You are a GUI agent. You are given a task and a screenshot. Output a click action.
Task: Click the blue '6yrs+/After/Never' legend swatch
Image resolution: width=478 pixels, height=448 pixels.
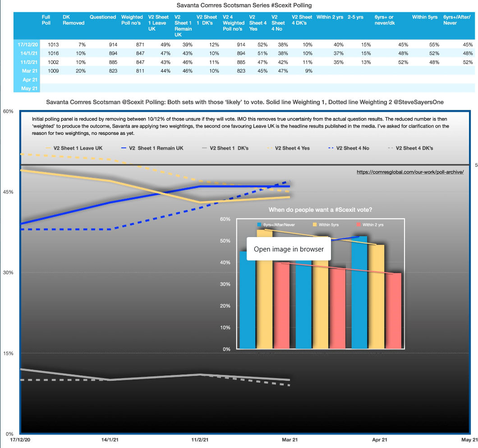259,224
